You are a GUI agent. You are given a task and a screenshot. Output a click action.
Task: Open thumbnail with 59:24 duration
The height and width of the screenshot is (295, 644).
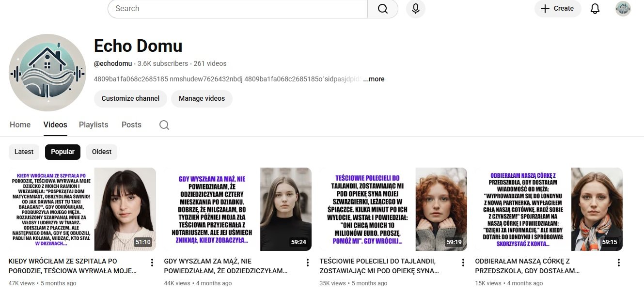(238, 209)
